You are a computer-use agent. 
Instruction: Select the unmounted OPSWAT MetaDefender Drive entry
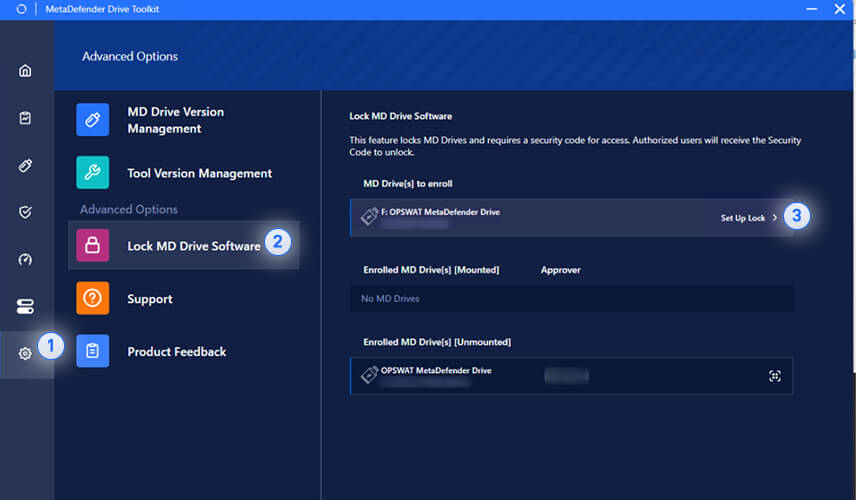click(572, 376)
